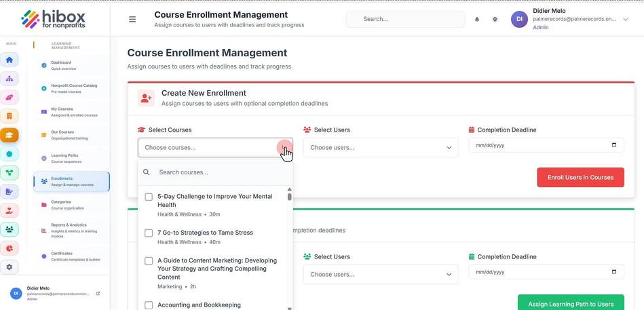Click the 'Marketing • 2h' text
The height and width of the screenshot is (310, 644).
click(176, 286)
